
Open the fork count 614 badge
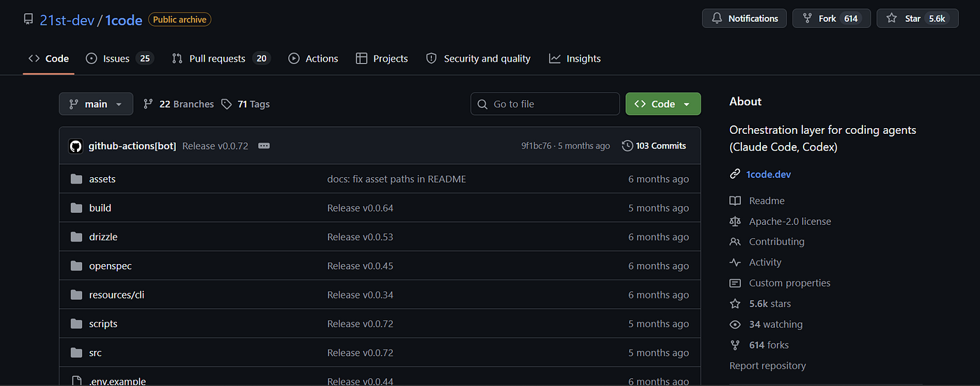[851, 18]
